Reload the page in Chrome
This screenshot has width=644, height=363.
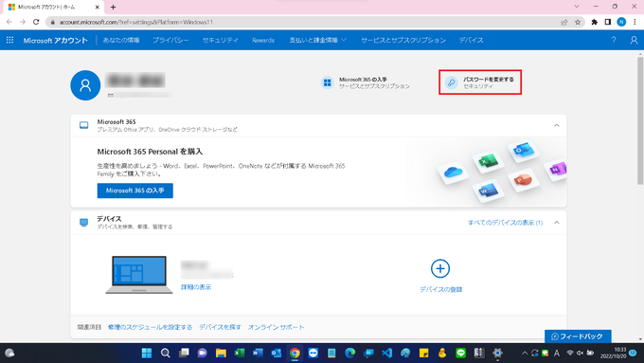coord(36,22)
